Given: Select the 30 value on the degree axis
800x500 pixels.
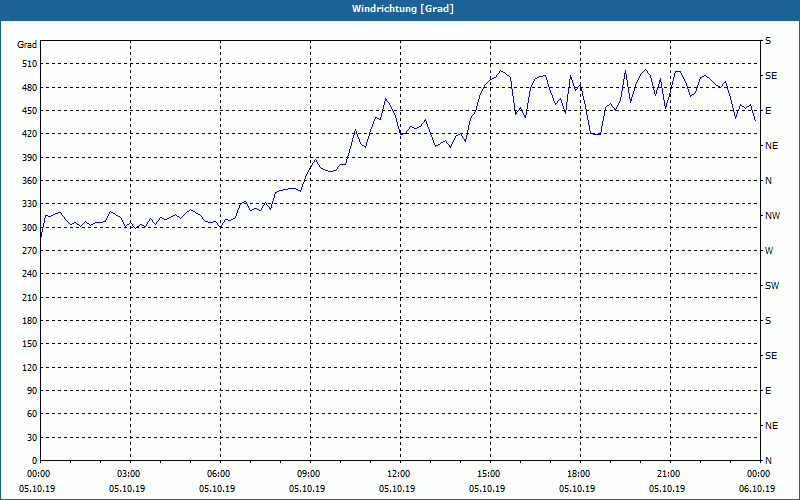Looking at the screenshot, I should pos(32,438).
